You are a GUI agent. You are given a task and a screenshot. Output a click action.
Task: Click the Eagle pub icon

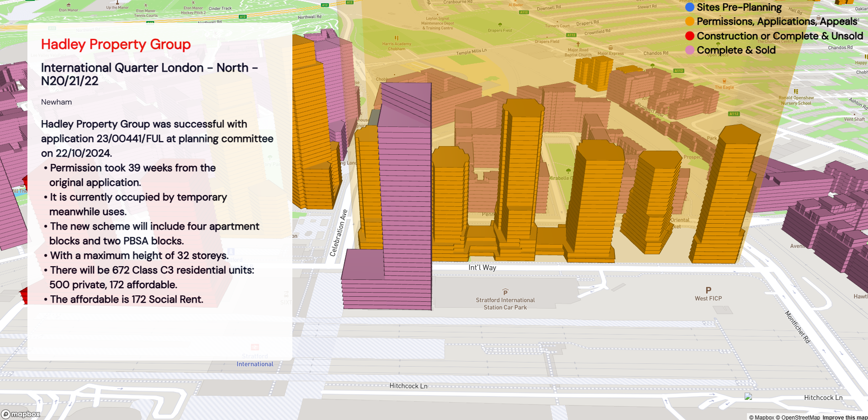point(724,81)
